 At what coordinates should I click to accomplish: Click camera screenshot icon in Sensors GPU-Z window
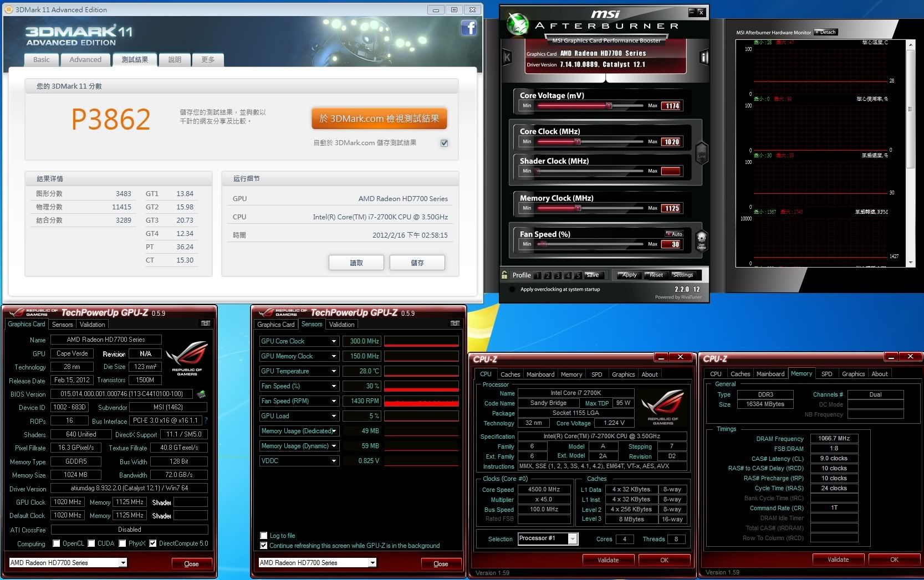pyautogui.click(x=455, y=324)
